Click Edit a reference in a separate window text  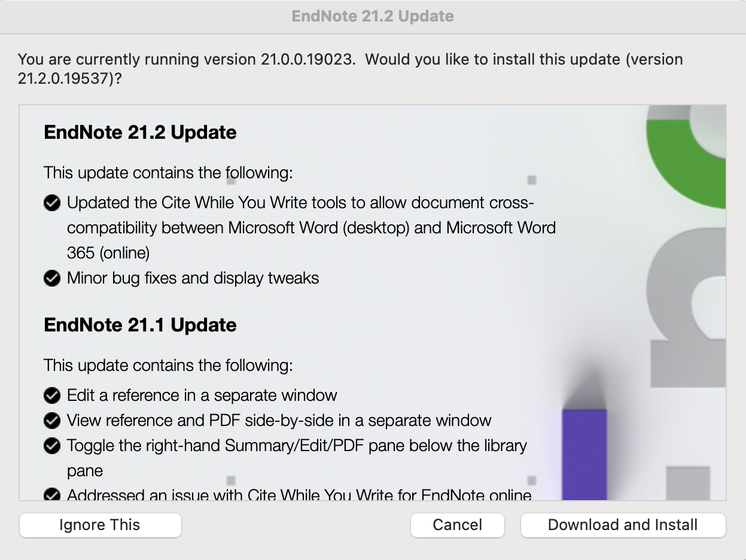[202, 395]
